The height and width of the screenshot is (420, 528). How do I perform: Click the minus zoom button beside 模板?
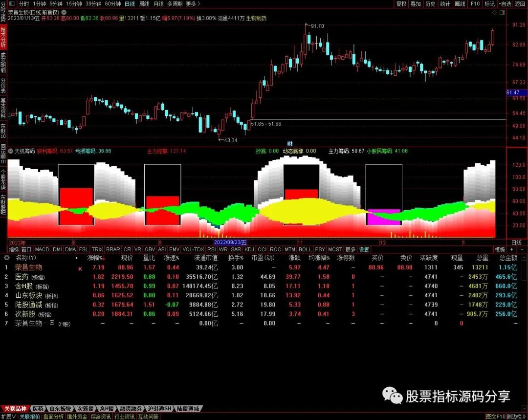point(522,249)
